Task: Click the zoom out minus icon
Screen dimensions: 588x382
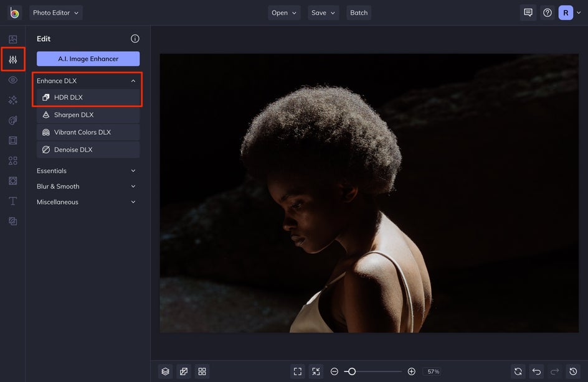Action: (x=334, y=371)
